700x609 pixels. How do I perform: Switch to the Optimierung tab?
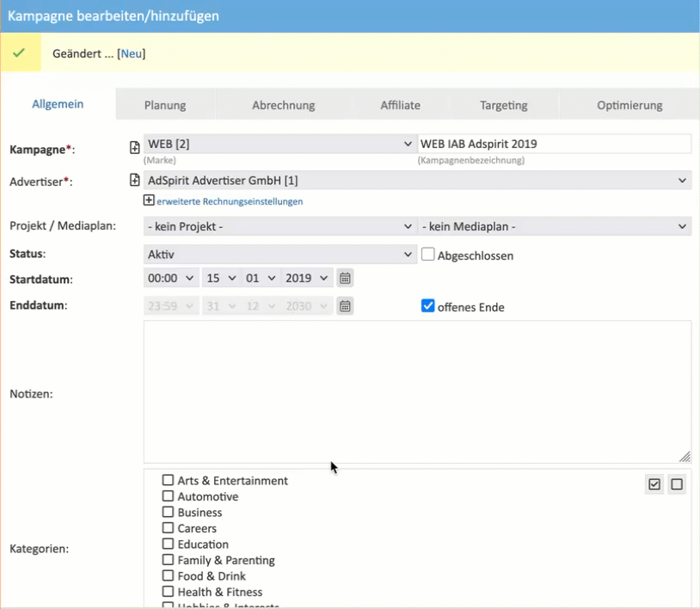(629, 105)
